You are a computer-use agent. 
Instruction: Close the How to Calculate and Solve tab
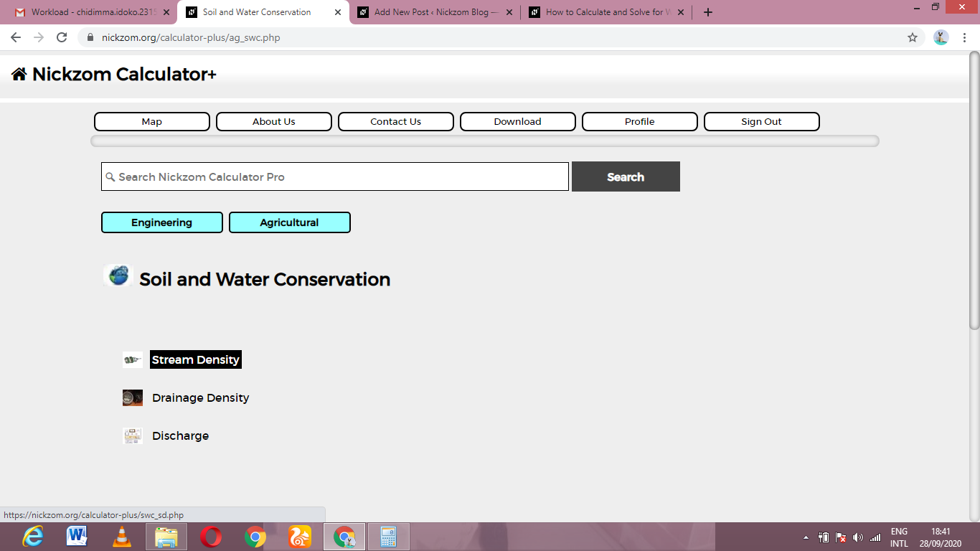pyautogui.click(x=681, y=12)
